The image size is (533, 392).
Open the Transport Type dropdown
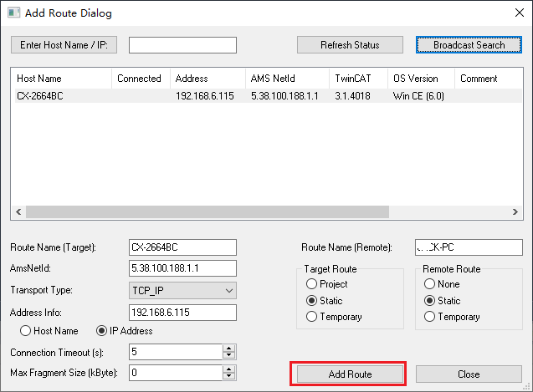click(182, 290)
